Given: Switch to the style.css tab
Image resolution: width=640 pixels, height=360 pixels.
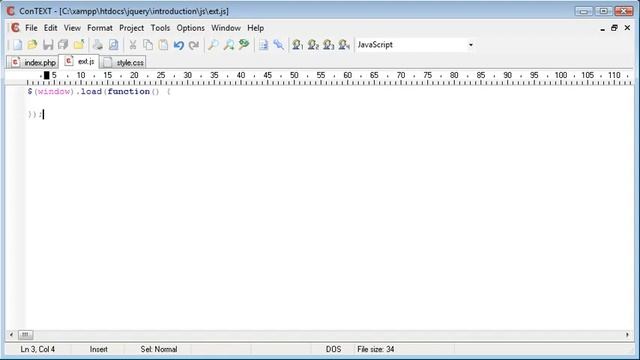Looking at the screenshot, I should point(124,62).
